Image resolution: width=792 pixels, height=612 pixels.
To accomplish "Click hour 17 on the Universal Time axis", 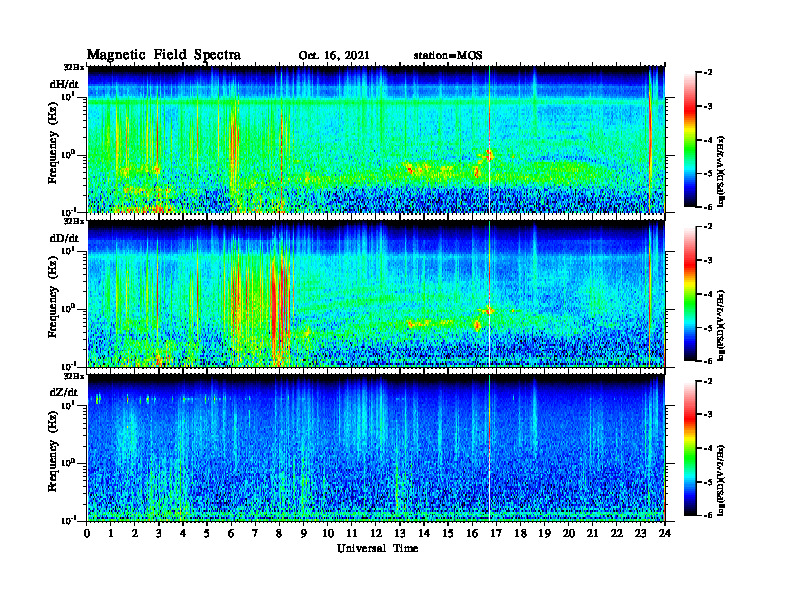I will (496, 533).
